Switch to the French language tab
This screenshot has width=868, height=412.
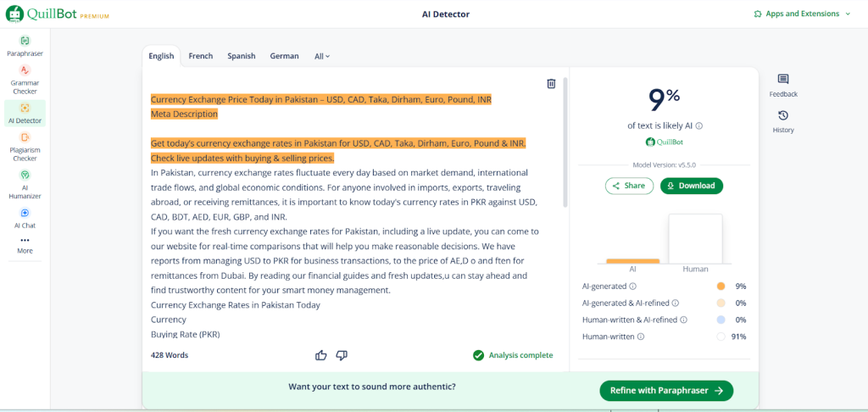click(201, 56)
